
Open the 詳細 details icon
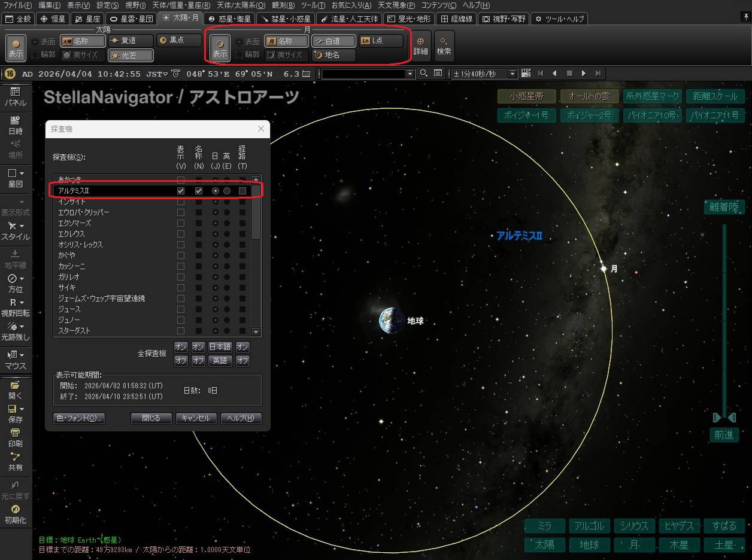pos(421,46)
